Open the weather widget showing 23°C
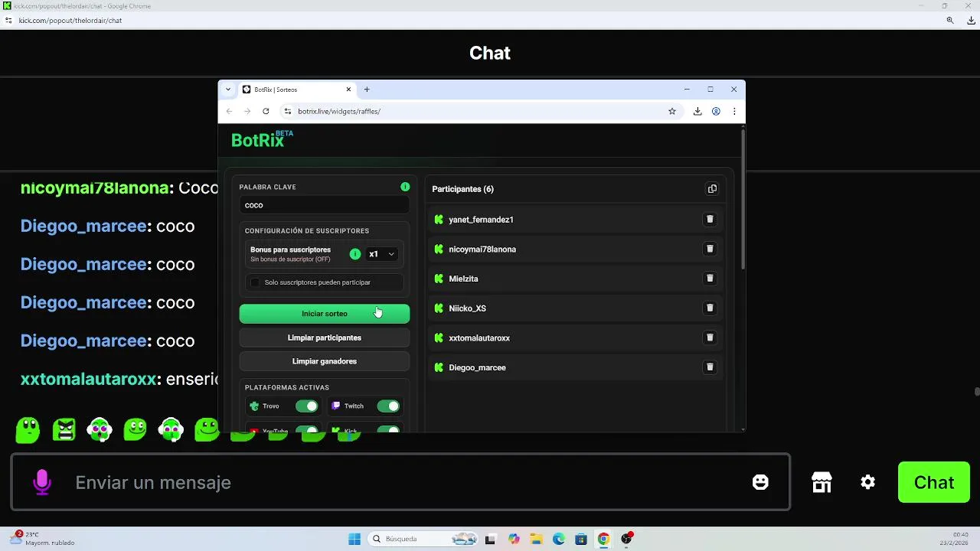This screenshot has height=551, width=980. 43,539
